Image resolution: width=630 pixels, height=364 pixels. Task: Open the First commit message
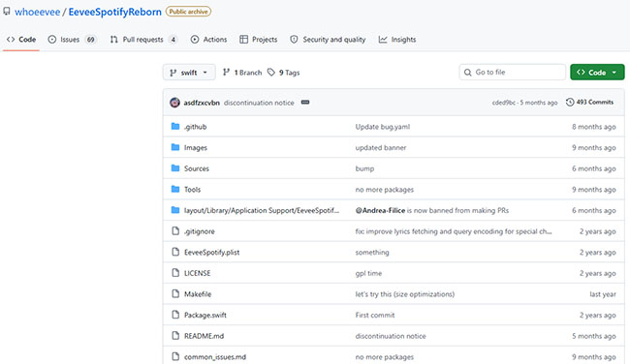click(x=375, y=315)
